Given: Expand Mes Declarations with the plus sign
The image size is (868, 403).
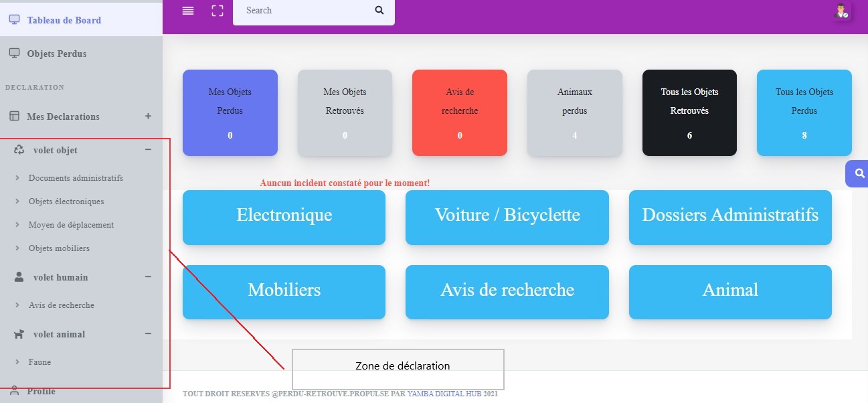Looking at the screenshot, I should coord(148,116).
